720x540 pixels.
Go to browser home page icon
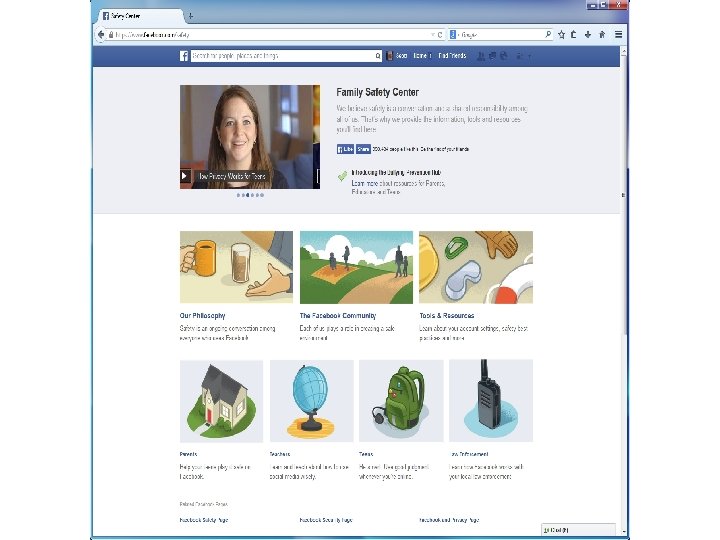pos(602,34)
